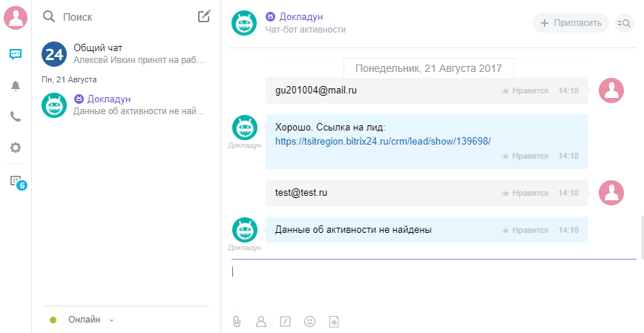644x333 pixels.
Task: Click Докладун avatar beside lead link message
Action: coord(245,128)
